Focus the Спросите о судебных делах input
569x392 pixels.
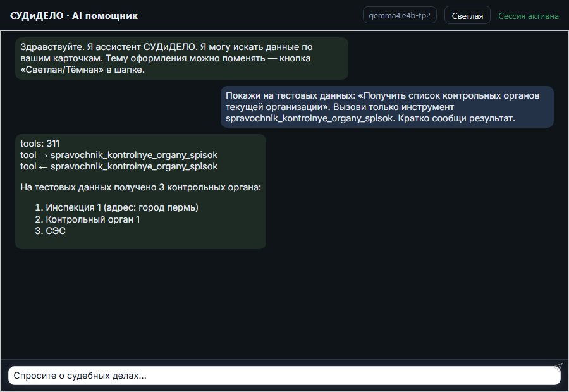[x=284, y=376]
